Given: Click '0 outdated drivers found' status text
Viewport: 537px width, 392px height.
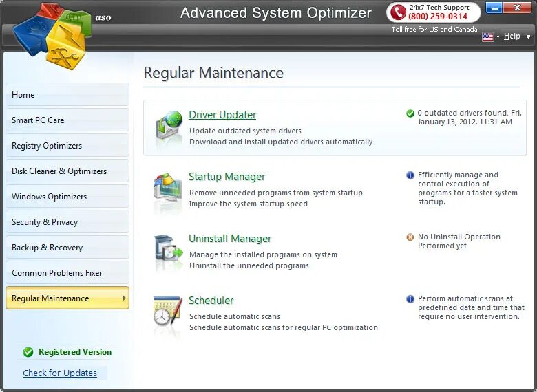Looking at the screenshot, I should [x=470, y=118].
